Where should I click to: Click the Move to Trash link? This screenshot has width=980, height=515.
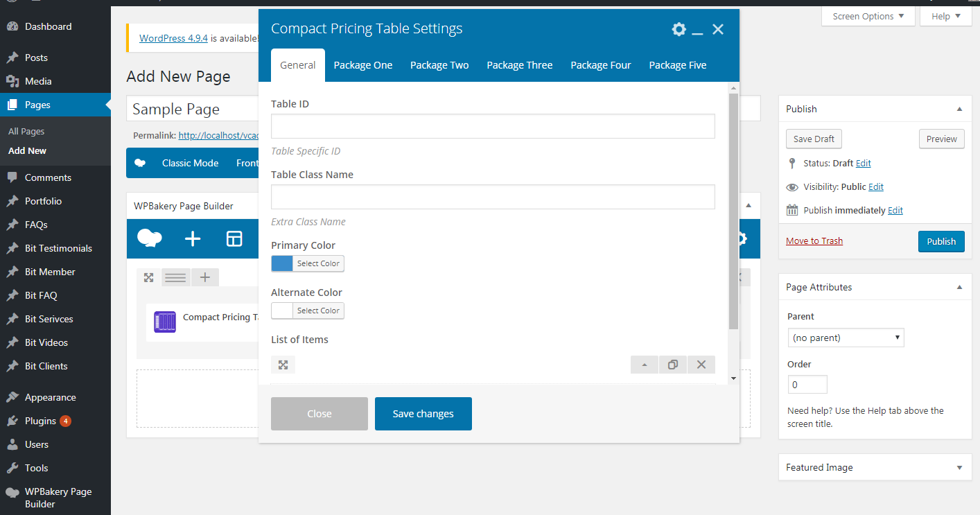coord(814,241)
